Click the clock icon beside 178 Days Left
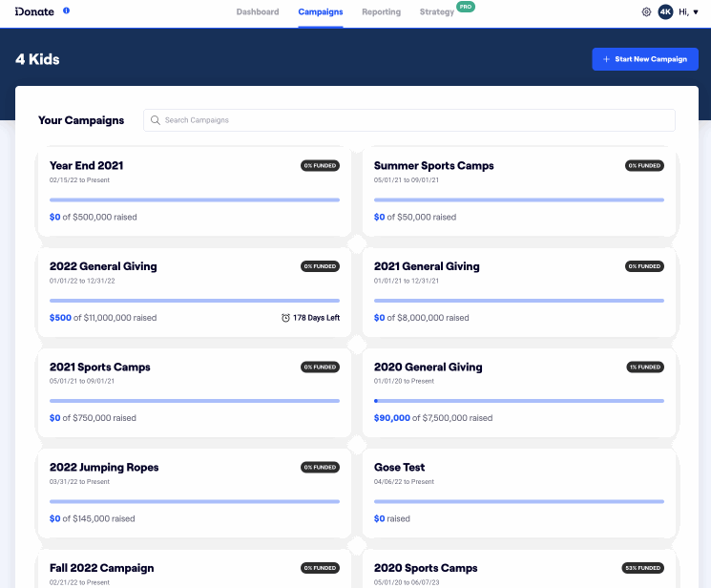The width and height of the screenshot is (711, 588). click(285, 318)
